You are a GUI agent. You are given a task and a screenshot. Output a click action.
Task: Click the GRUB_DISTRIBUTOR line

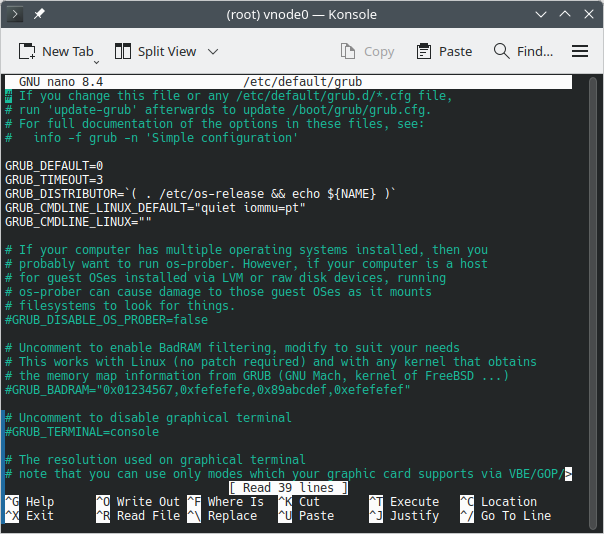point(200,194)
